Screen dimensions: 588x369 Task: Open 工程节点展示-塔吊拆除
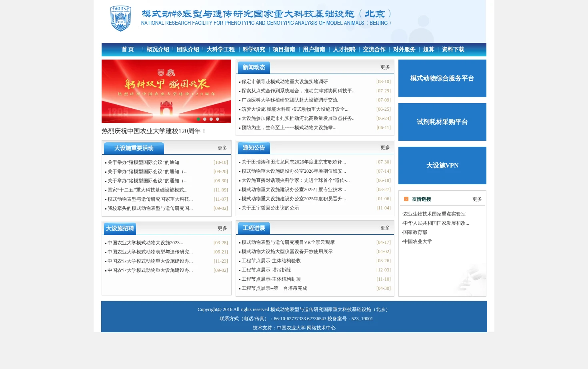[x=266, y=270]
